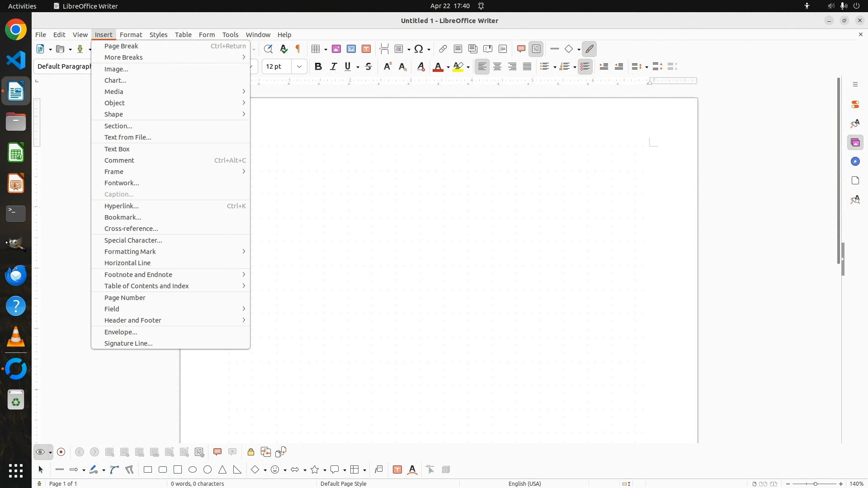Click the vertical document scrollbar
868x488 pixels.
[x=839, y=172]
